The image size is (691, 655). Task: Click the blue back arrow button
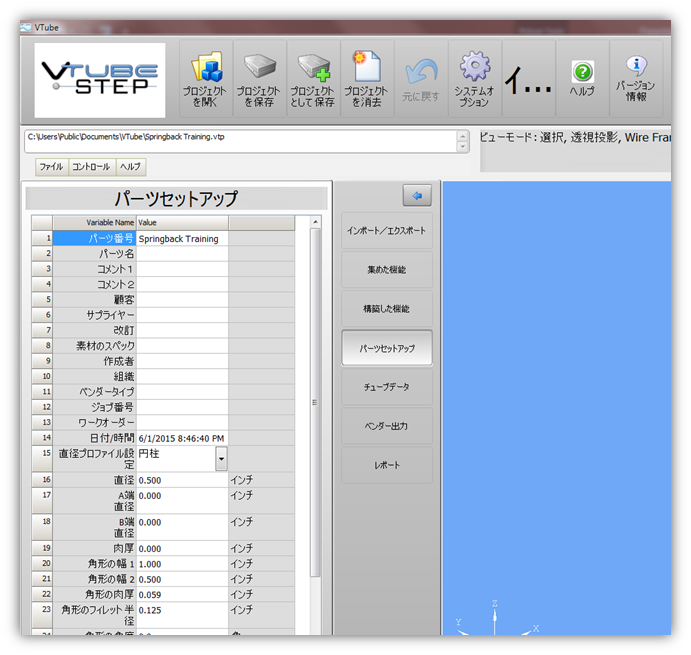pyautogui.click(x=416, y=195)
